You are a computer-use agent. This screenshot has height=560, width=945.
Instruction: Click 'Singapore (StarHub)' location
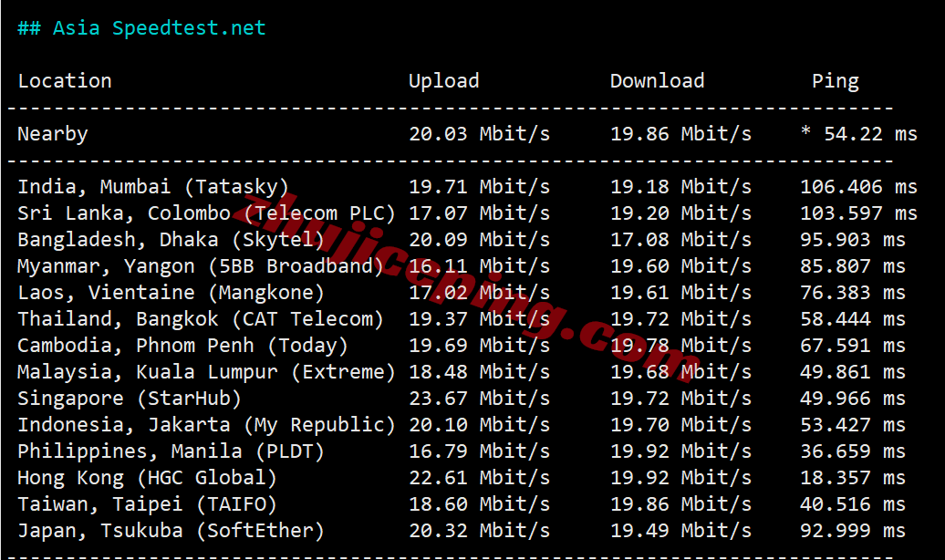click(130, 399)
